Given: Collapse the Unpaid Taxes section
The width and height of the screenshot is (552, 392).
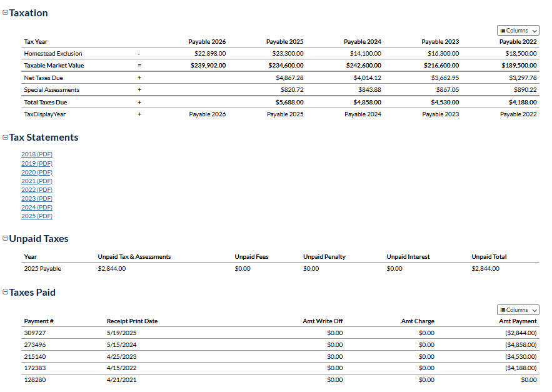Looking at the screenshot, I should tap(6, 239).
